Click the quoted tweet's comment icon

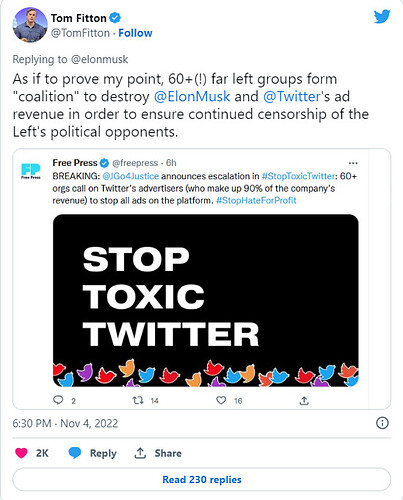tap(58, 400)
